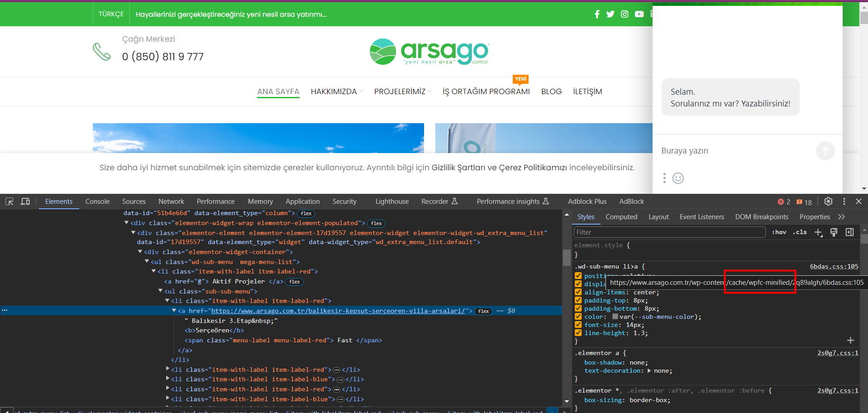Collapse the elementor-widget-container div

pos(140,252)
